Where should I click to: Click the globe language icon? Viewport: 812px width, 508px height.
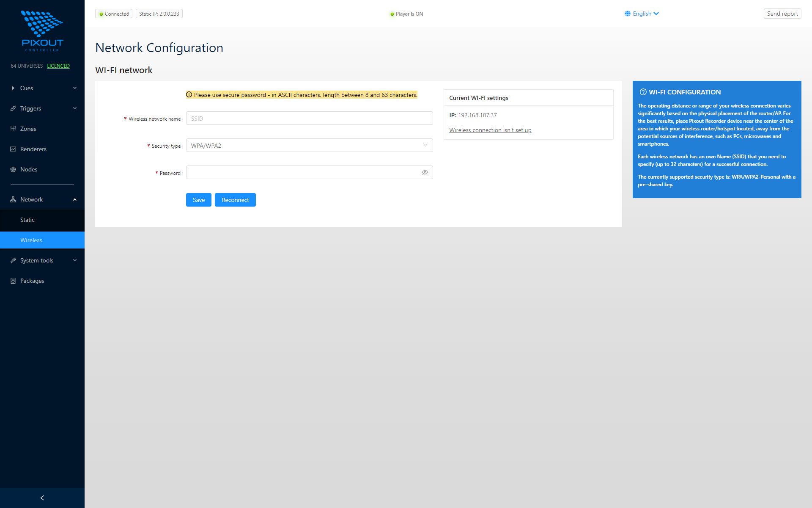(628, 14)
